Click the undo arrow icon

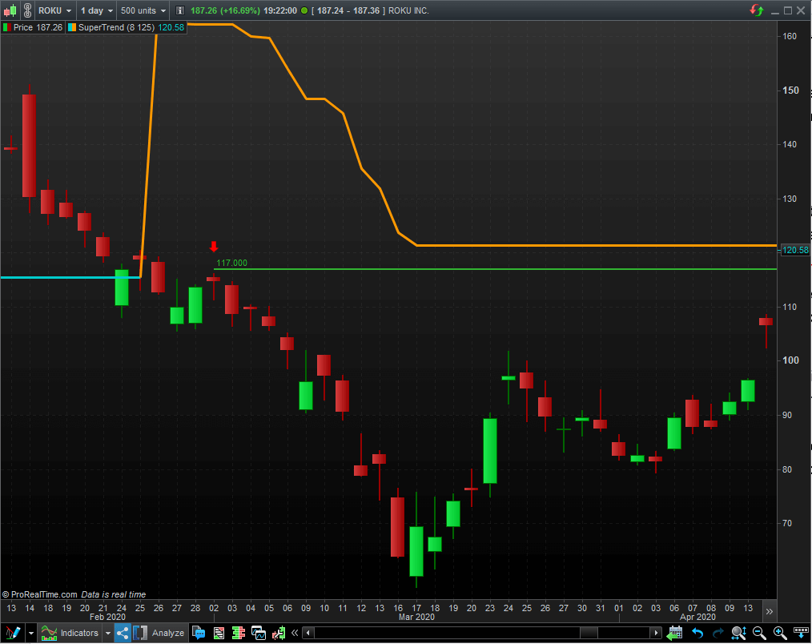(697, 633)
